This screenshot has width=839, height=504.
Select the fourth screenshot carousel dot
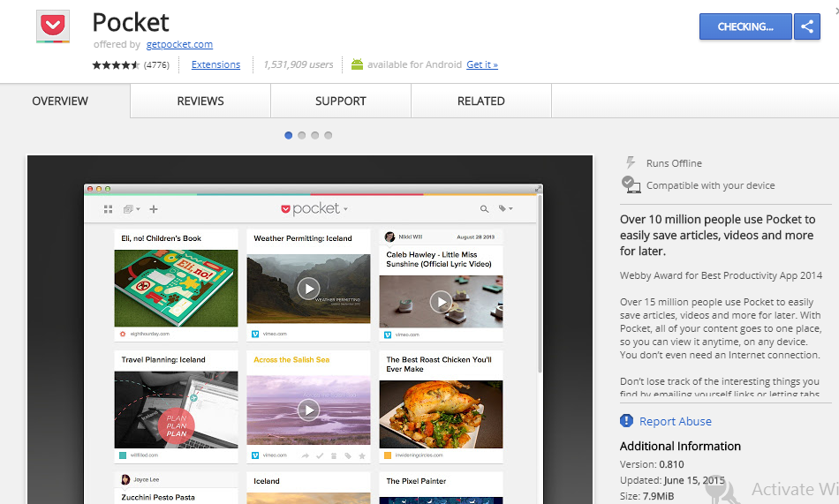tap(328, 135)
